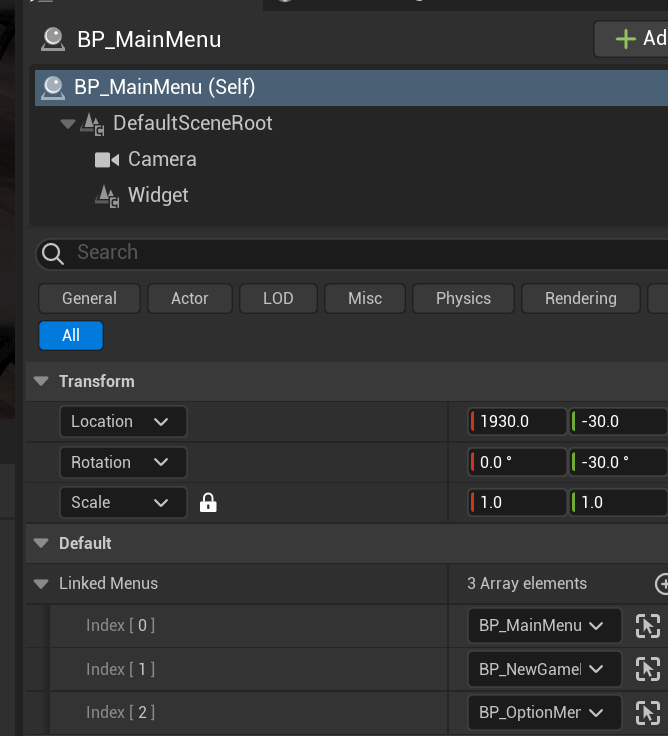668x736 pixels.
Task: Select the BP_MainMenu (Self) row
Action: [351, 87]
